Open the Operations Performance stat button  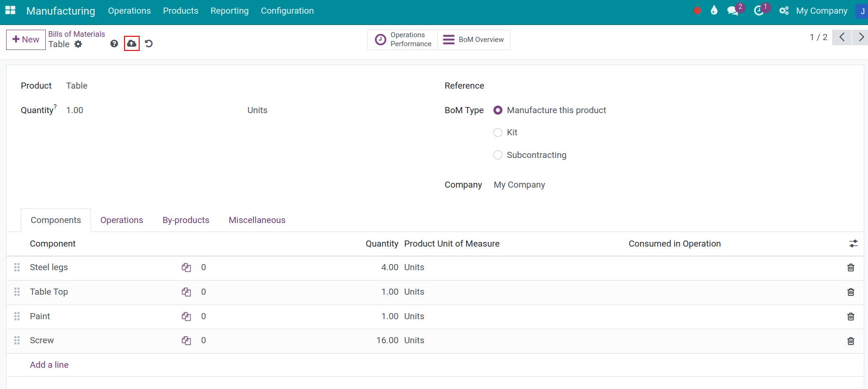(x=403, y=40)
